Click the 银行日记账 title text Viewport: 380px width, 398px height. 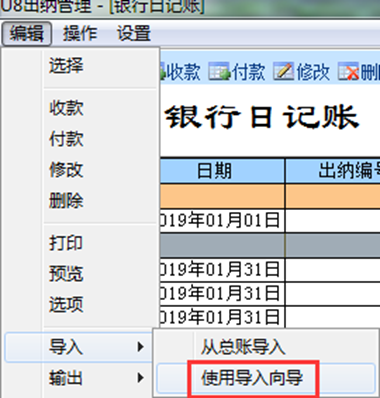262,117
